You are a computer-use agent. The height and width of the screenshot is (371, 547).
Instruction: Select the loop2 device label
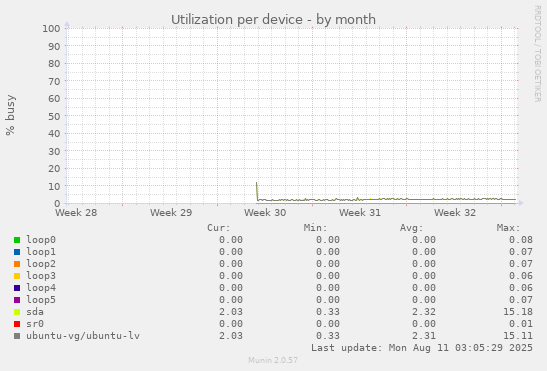[41, 264]
